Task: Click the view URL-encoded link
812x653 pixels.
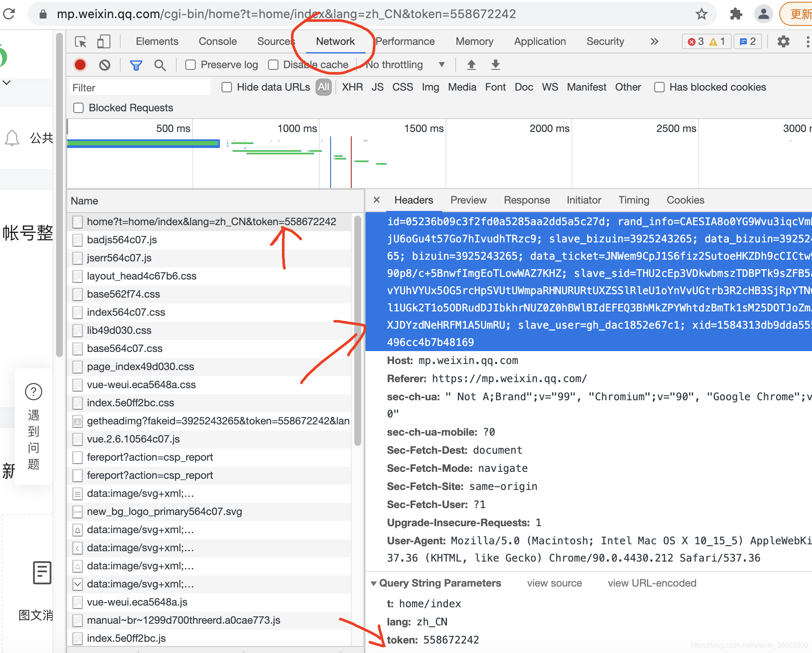Action: tap(652, 583)
